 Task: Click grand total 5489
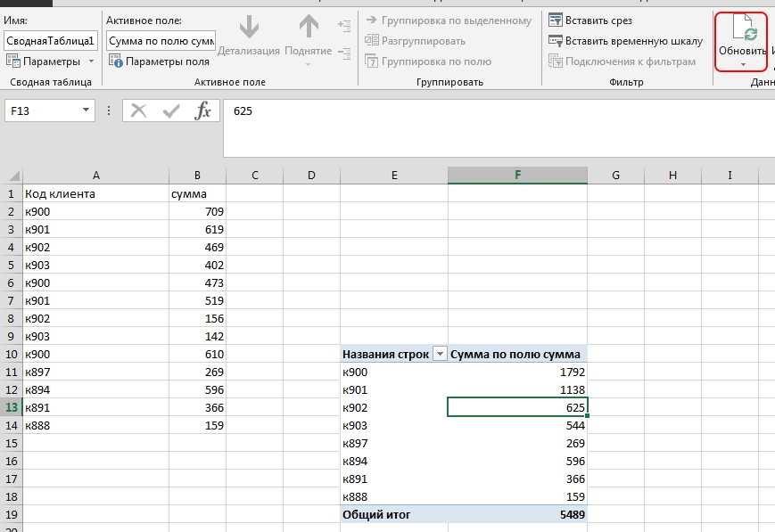coord(517,514)
